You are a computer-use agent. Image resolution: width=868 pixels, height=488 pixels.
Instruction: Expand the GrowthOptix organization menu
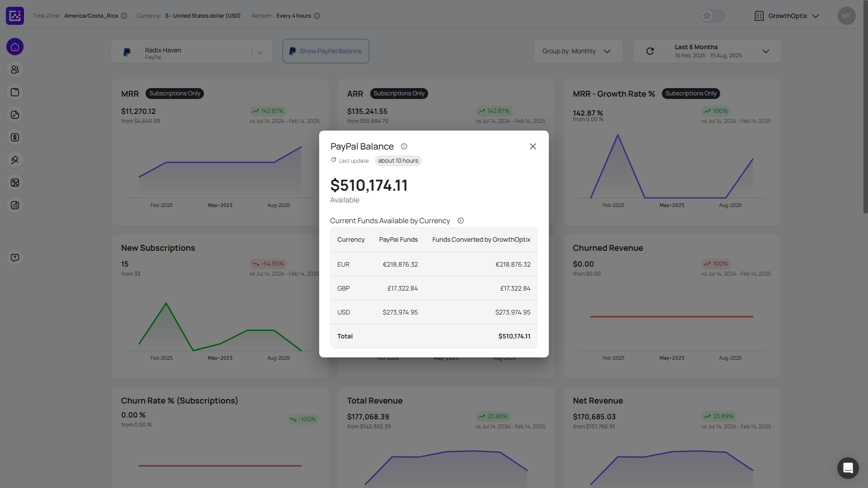pyautogui.click(x=816, y=16)
